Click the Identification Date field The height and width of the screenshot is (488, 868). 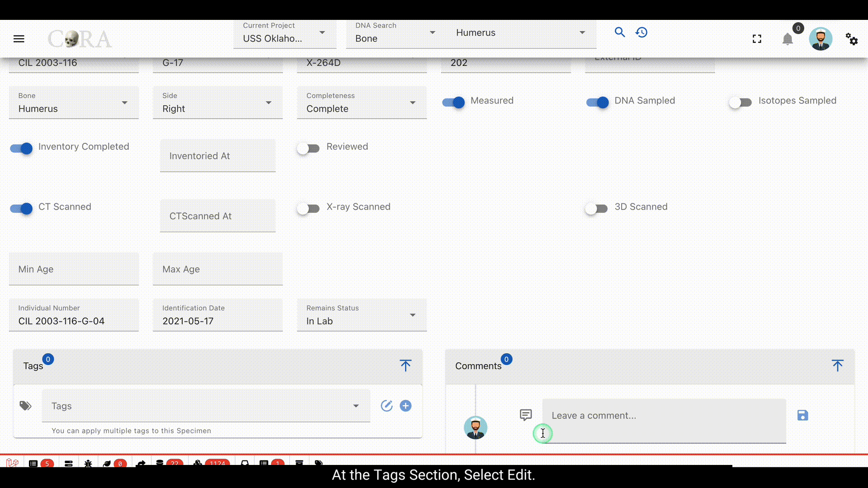click(218, 315)
